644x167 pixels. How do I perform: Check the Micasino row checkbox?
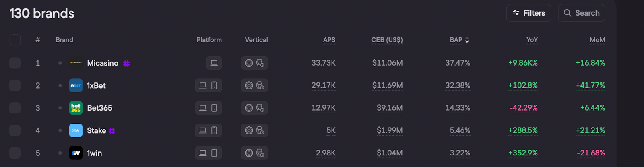tap(15, 63)
